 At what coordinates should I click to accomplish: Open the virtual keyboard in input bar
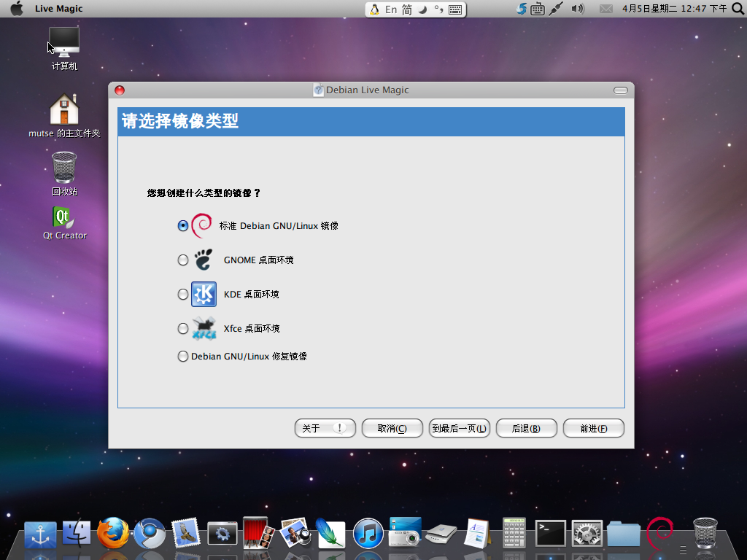tap(455, 9)
